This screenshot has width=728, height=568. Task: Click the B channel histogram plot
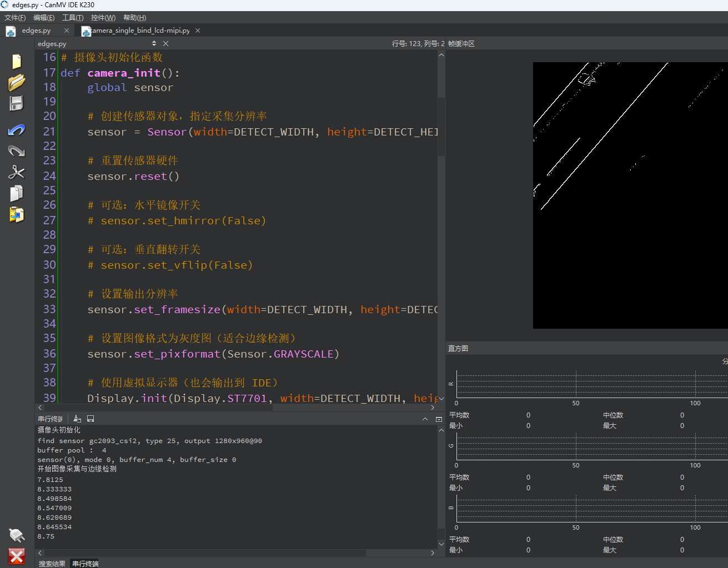tap(592, 509)
